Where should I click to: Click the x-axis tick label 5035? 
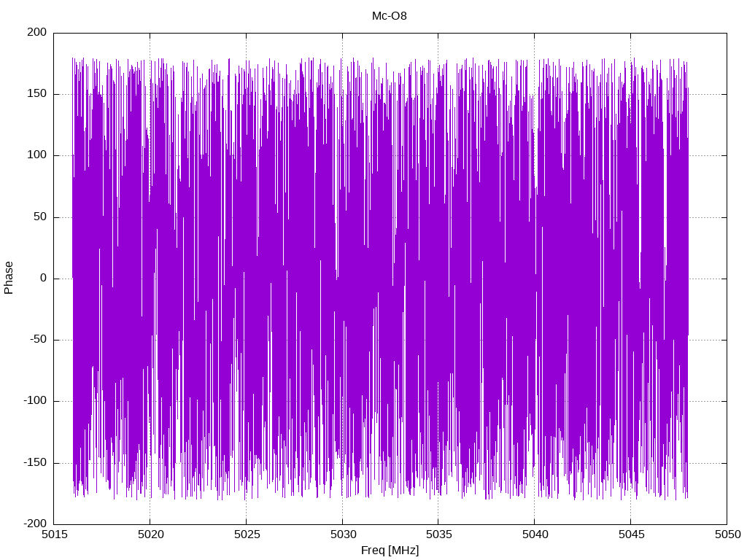(438, 534)
